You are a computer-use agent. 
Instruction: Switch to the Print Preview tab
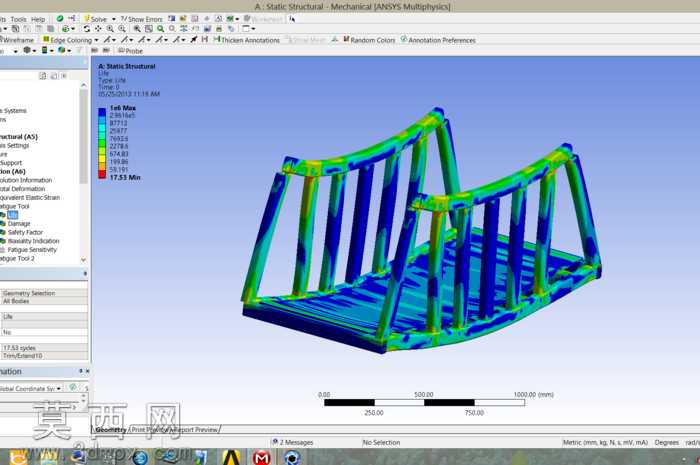click(149, 430)
